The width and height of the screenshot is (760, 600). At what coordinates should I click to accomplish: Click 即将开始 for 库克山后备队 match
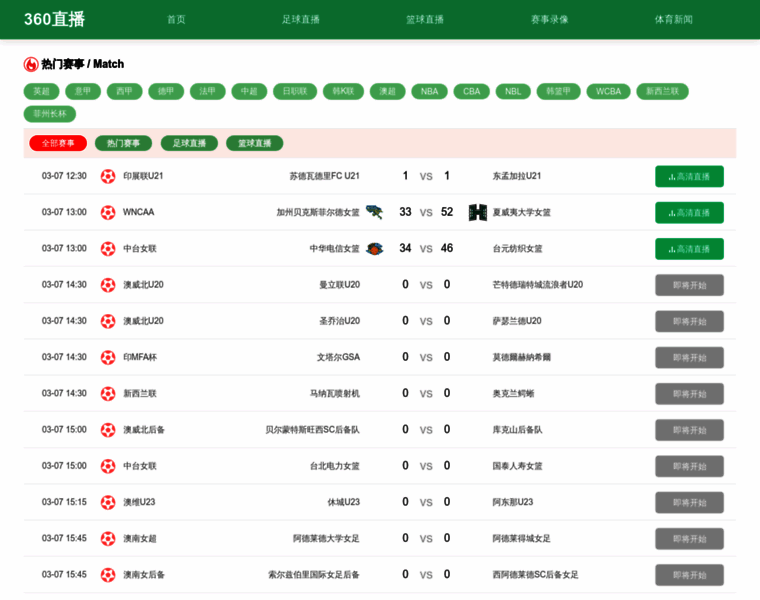[x=689, y=430]
